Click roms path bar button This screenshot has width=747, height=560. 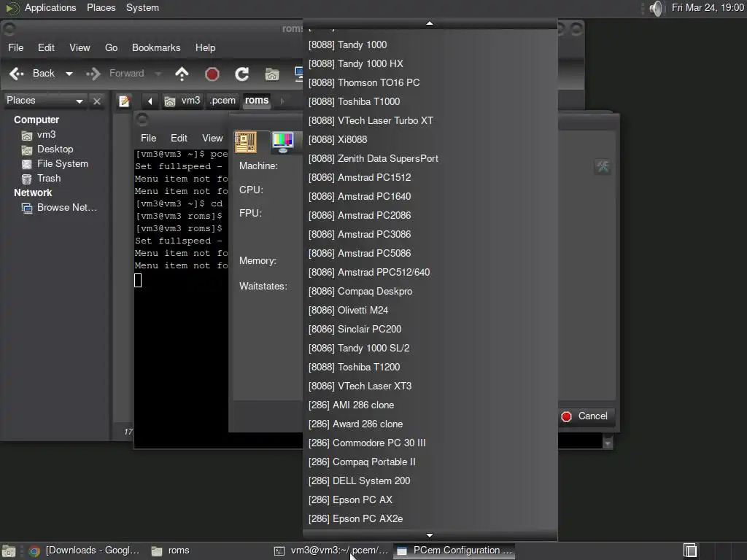[x=257, y=101]
